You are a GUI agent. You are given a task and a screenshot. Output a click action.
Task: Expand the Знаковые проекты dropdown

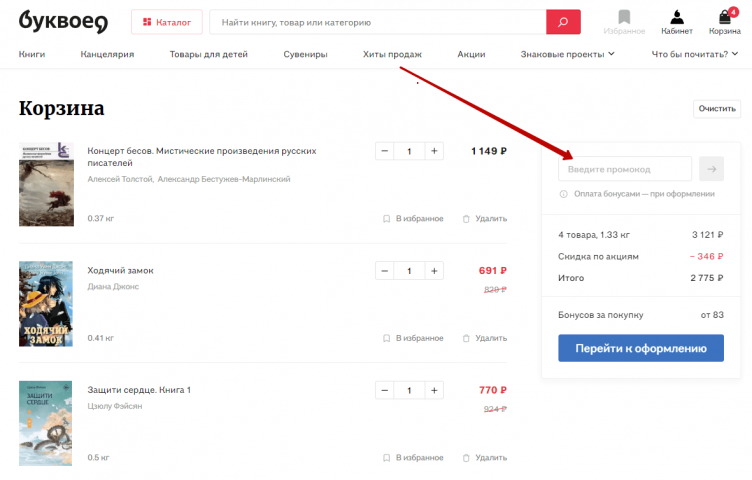[567, 54]
